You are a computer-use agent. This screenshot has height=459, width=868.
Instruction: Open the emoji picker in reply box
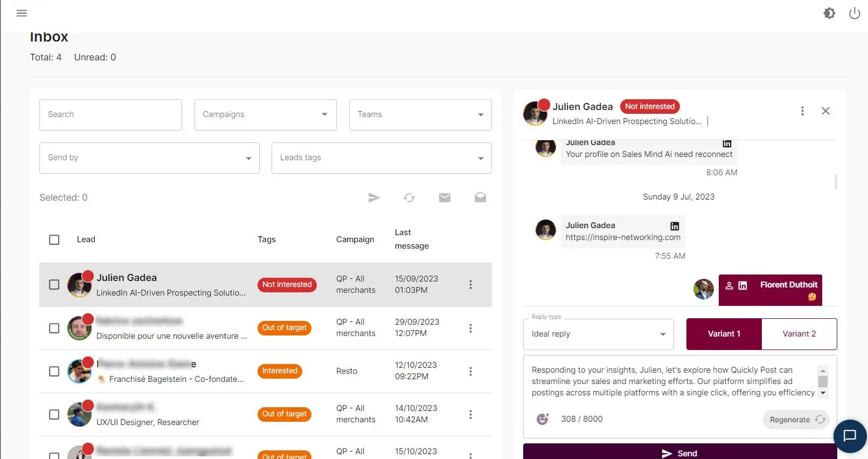coord(543,419)
